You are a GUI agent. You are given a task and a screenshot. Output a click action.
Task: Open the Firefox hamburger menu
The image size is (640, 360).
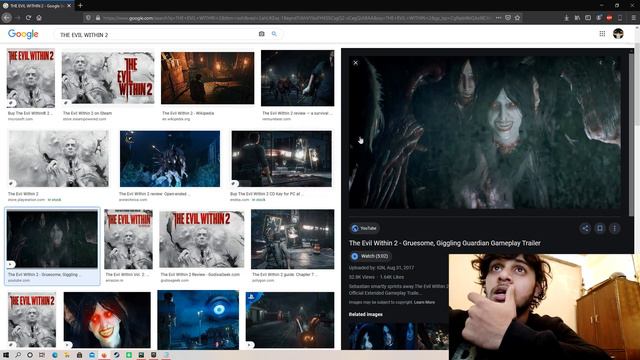coord(633,18)
